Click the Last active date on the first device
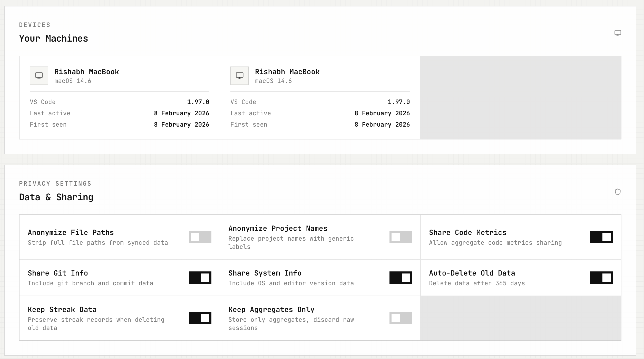The width and height of the screenshot is (644, 359). [181, 113]
